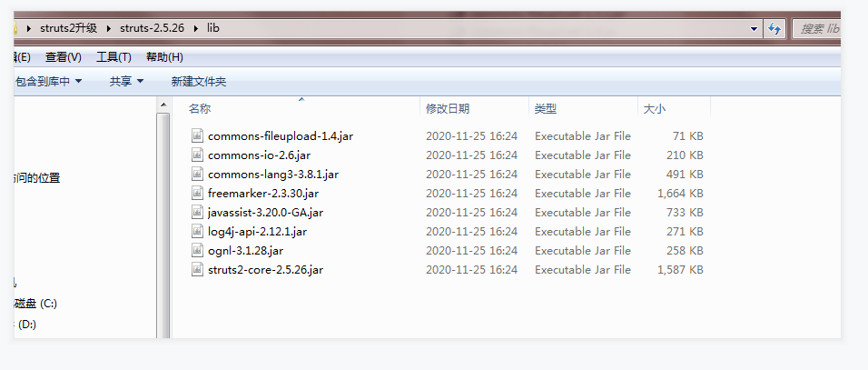Click the 1,664 KB size value
This screenshot has width=868, height=370.
tap(680, 194)
